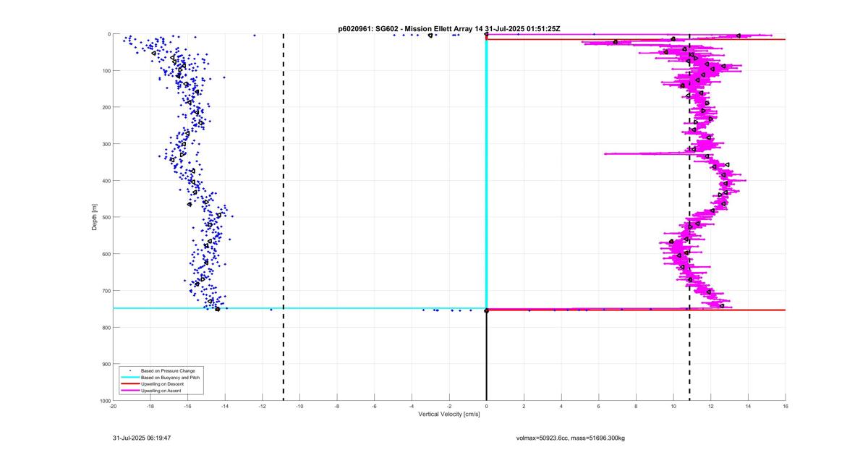Click depth axis tick label '800'
The width and height of the screenshot is (868, 450).
(x=106, y=327)
